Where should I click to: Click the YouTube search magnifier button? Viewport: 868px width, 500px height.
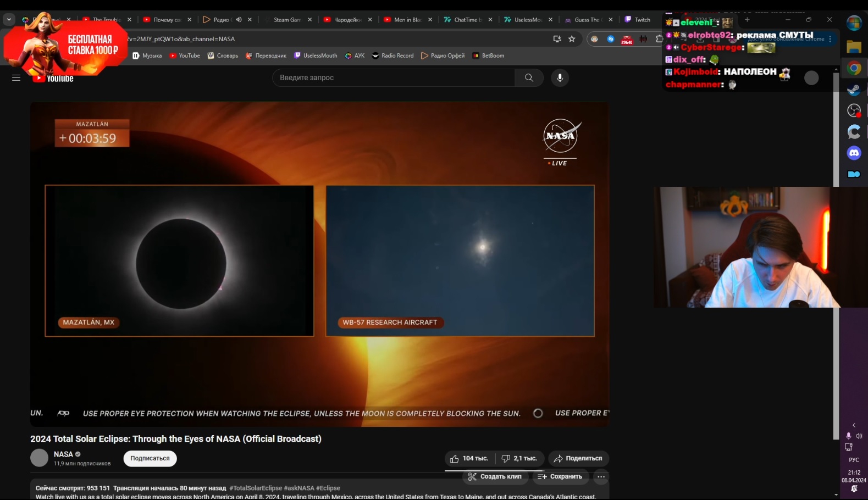529,78
